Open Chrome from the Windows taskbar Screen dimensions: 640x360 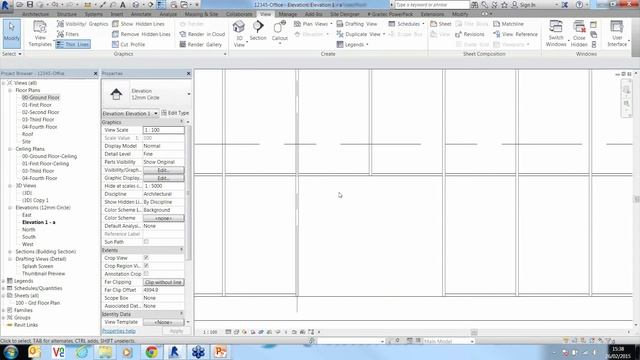coord(151,352)
